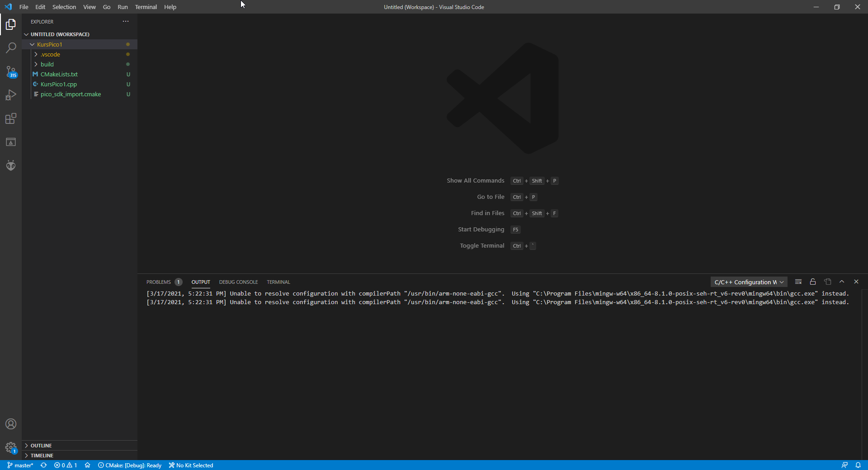The image size is (868, 470).
Task: Click the Find in Files label
Action: 487,213
